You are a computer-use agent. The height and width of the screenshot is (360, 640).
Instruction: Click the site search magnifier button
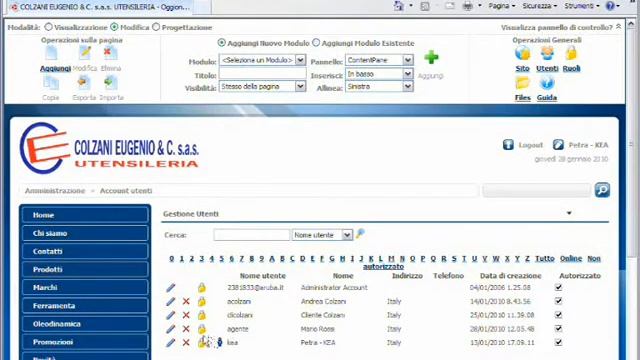[602, 190]
